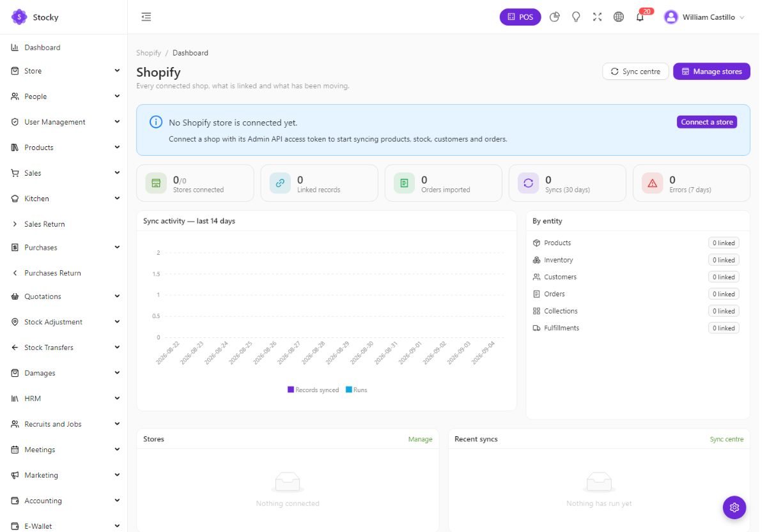Click the Linked records link icon
Screen dimensions: 767x532
pyautogui.click(x=280, y=183)
